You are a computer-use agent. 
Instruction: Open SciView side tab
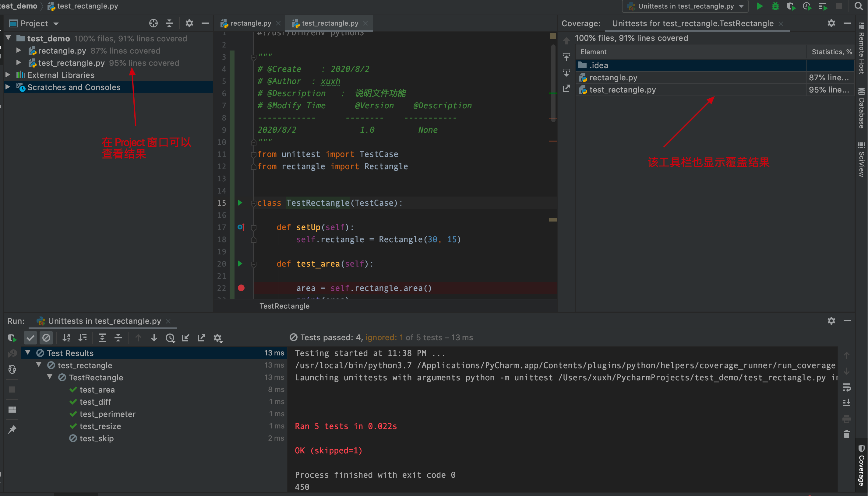click(x=862, y=159)
